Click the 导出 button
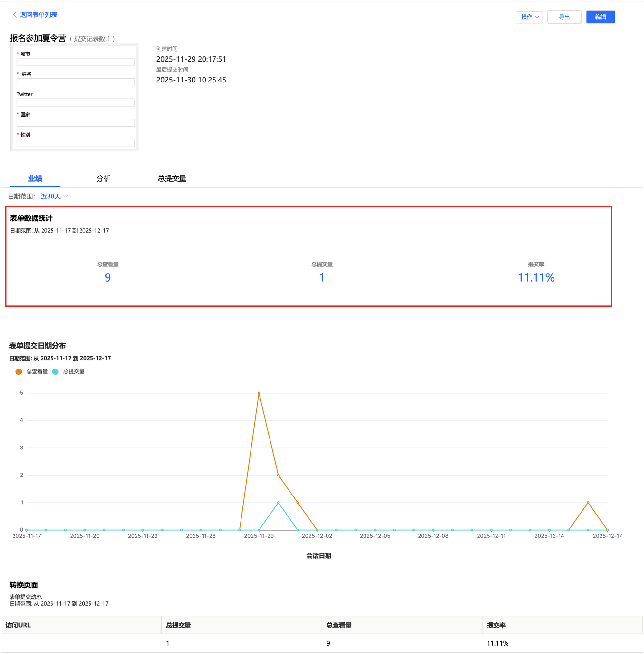The height and width of the screenshot is (654, 644). coord(564,17)
